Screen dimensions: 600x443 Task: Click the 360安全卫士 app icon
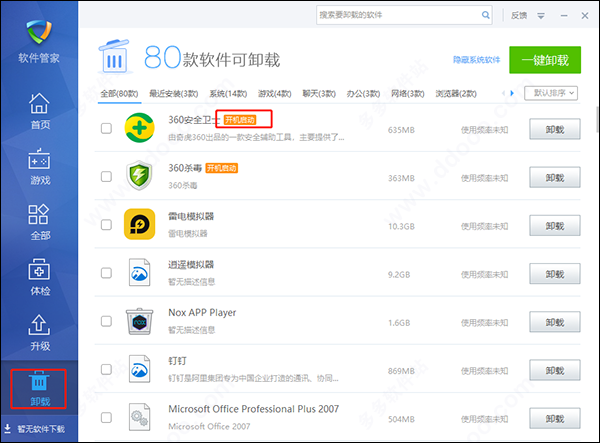[140, 128]
